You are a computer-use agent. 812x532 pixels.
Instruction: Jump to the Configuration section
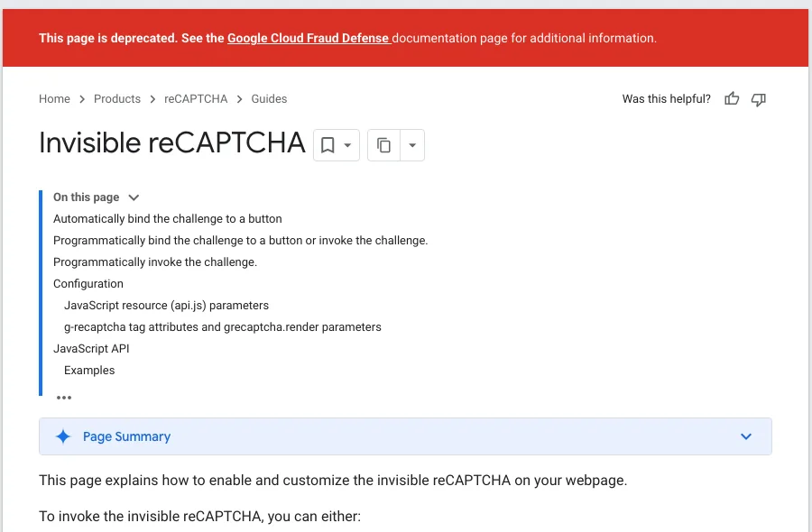(x=88, y=284)
